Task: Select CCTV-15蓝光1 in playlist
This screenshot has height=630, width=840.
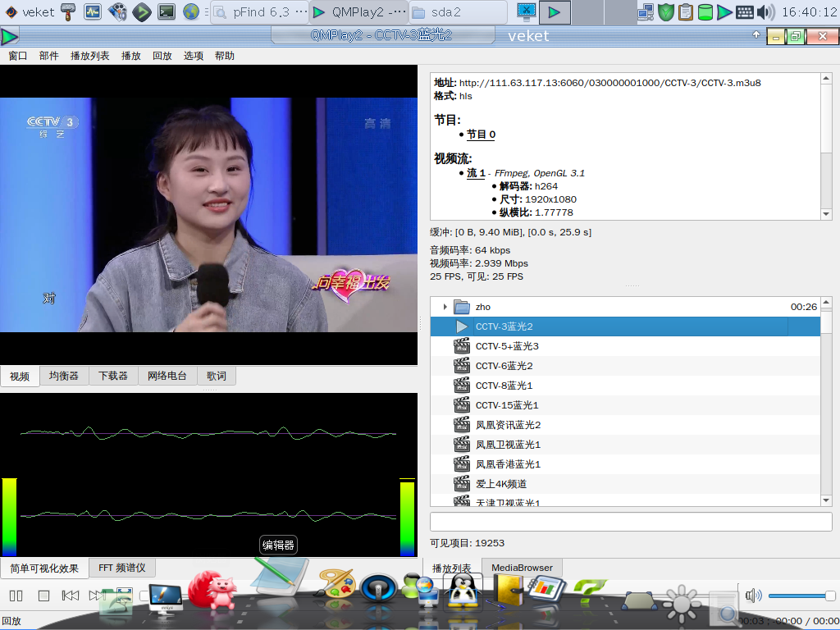Action: coord(625,405)
